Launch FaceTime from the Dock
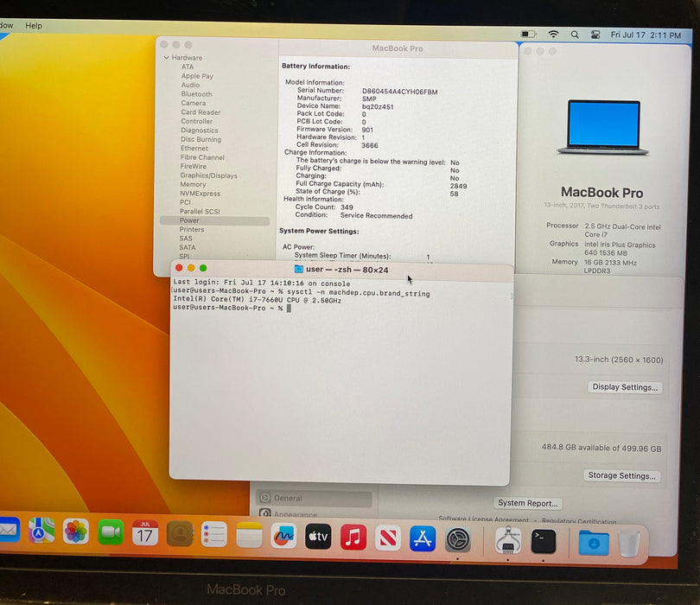 pyautogui.click(x=111, y=532)
